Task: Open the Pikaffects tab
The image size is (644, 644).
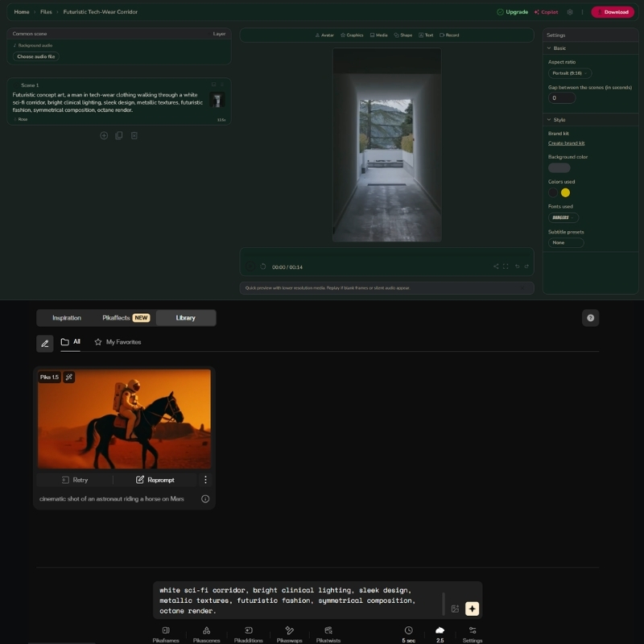Action: (118, 317)
